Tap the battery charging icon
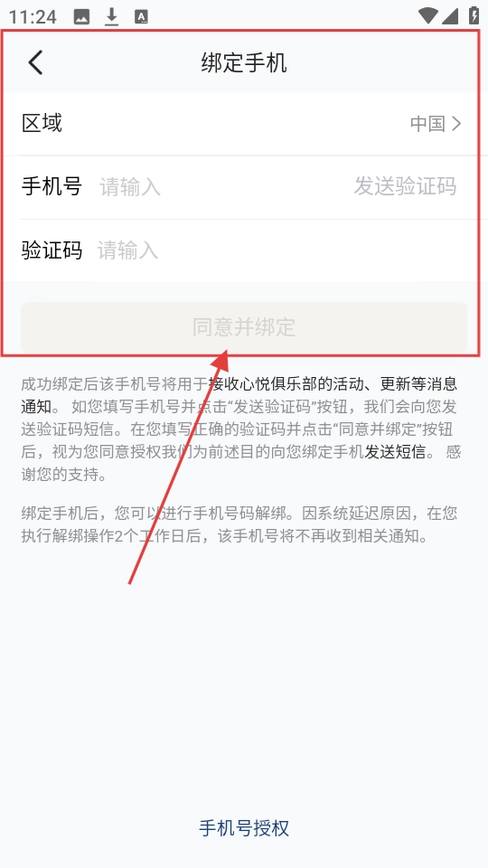 click(x=474, y=15)
